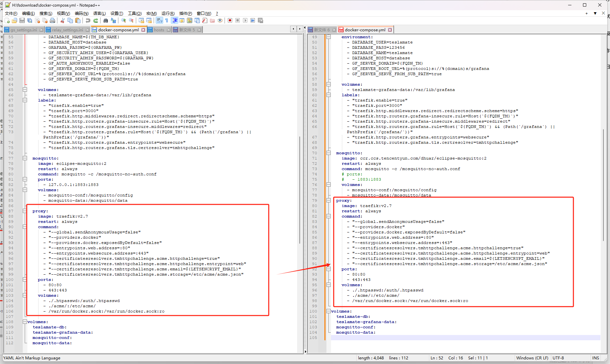Click the Zoom Out magnifier icon
The width and height of the screenshot is (610, 364).
131,20
